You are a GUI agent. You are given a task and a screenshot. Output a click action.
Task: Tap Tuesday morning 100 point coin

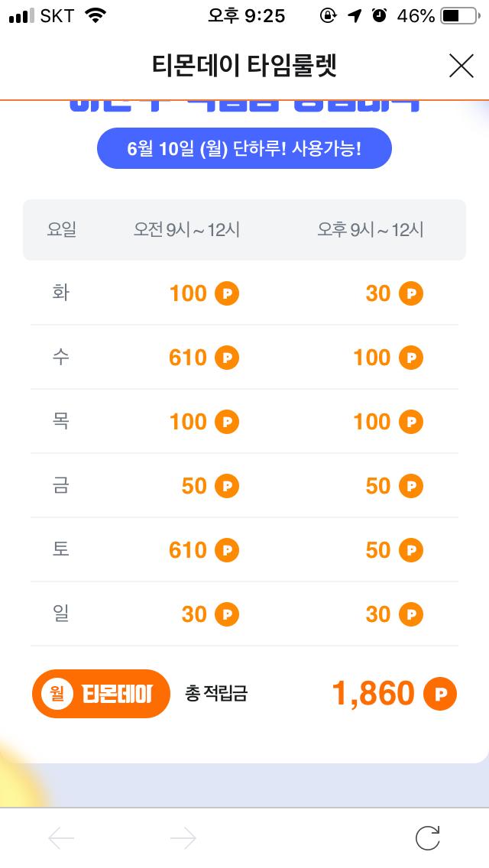[x=227, y=293]
